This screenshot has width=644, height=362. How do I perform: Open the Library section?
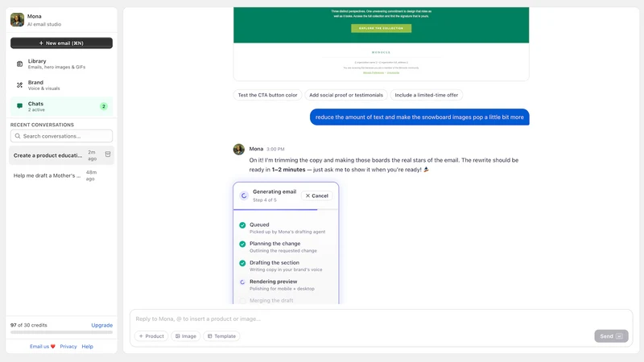[62, 64]
